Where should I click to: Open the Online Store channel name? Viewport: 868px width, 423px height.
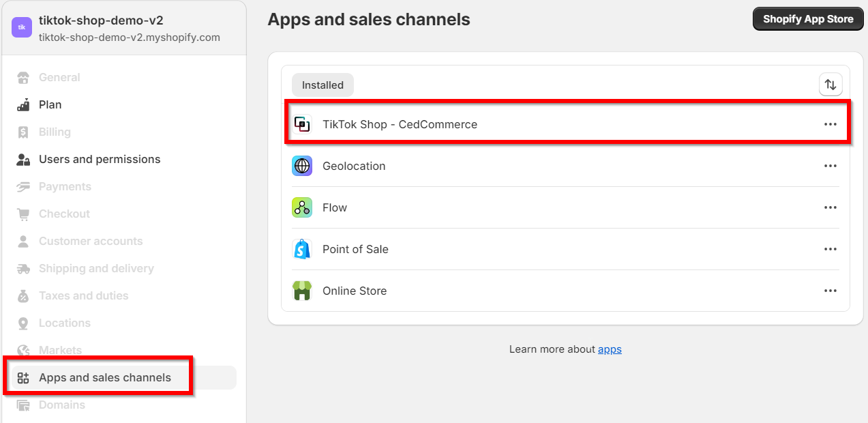(355, 291)
